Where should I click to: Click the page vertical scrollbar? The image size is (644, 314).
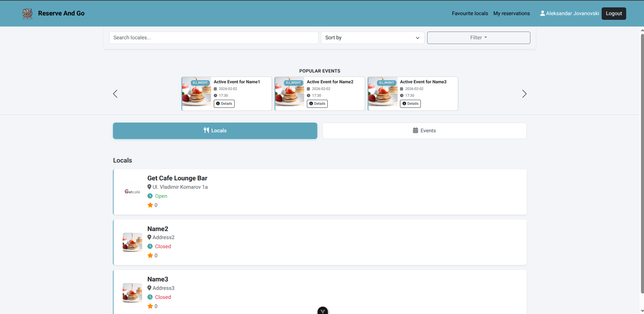[642, 161]
